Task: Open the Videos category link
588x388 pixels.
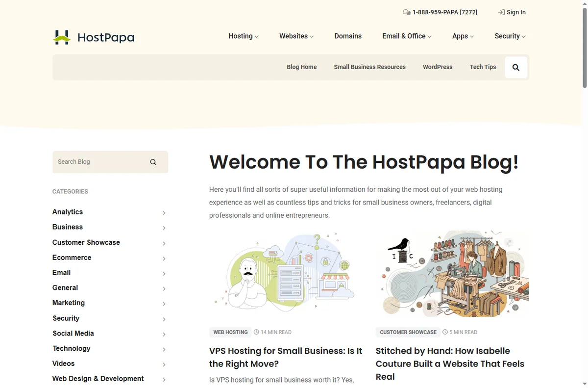Action: (x=64, y=364)
